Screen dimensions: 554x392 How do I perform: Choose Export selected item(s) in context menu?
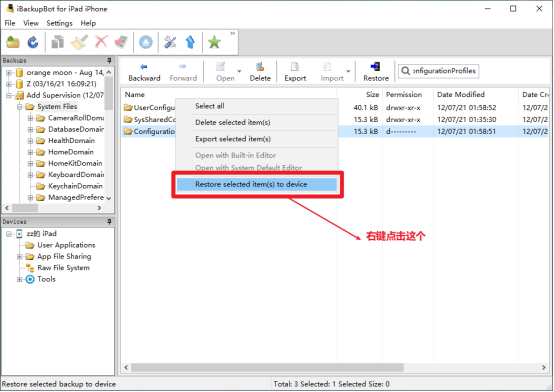pos(256,139)
